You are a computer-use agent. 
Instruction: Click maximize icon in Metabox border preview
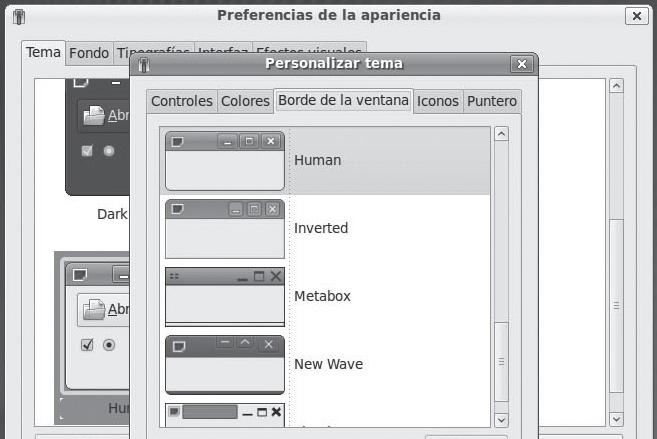pos(259,276)
